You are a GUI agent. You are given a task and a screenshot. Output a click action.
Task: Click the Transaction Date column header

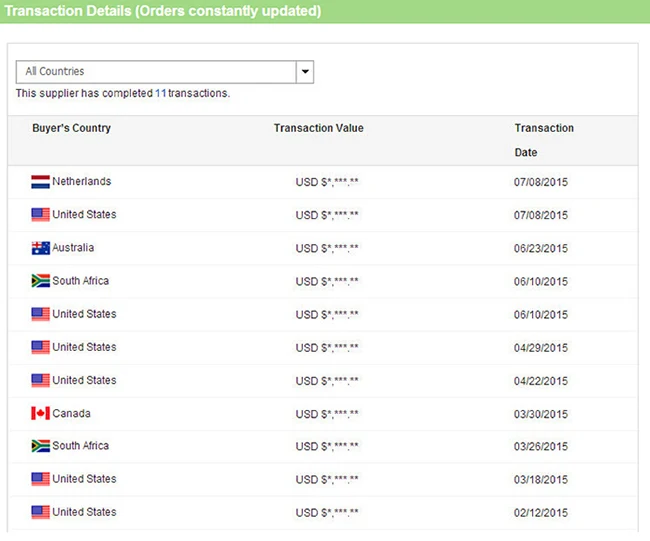(x=544, y=140)
